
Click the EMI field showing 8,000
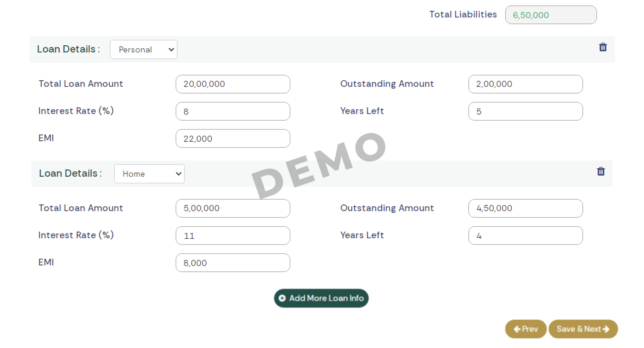pos(232,263)
